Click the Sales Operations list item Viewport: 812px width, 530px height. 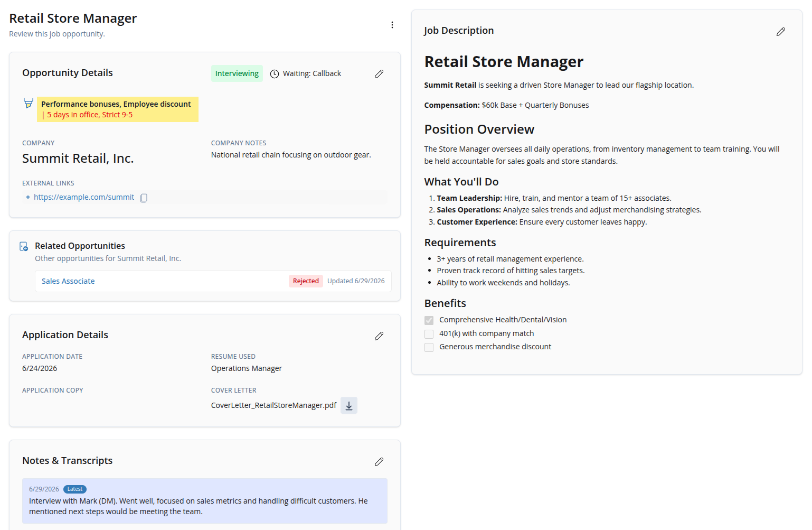coord(569,210)
